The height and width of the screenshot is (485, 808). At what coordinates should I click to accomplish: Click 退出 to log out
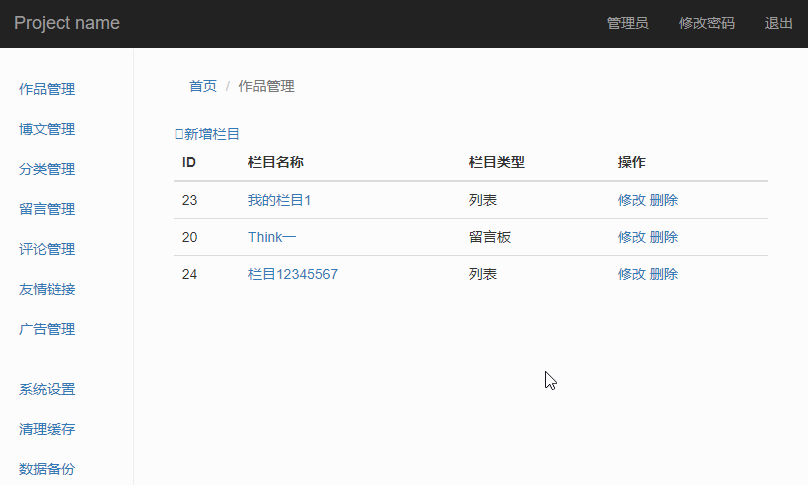778,23
